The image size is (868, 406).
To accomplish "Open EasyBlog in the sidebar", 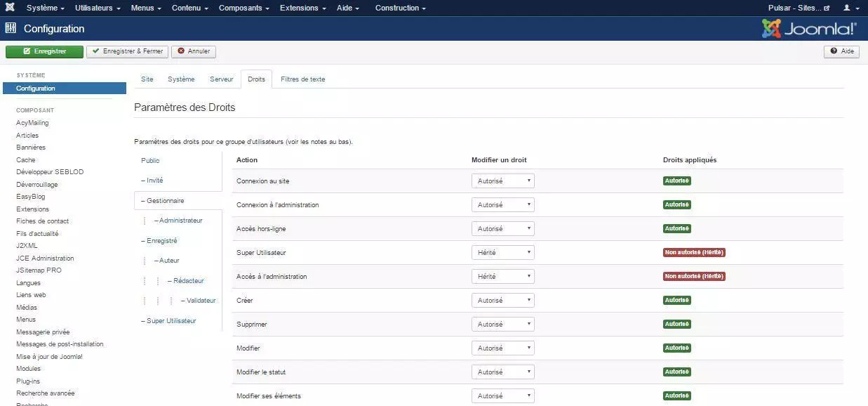I will pos(31,197).
